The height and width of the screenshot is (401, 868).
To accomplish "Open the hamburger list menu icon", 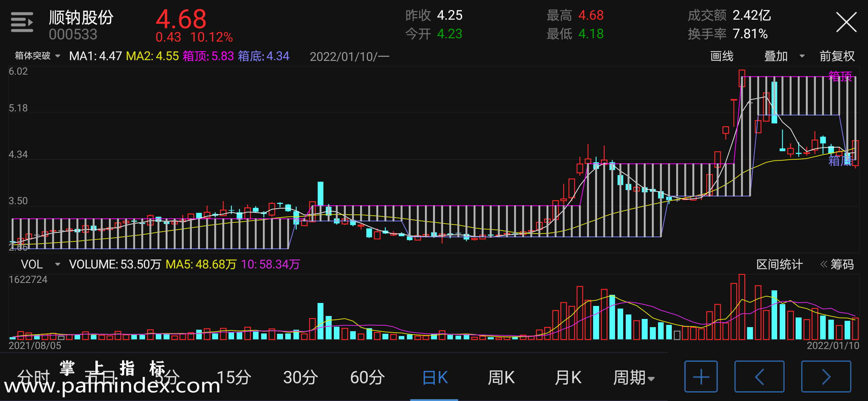I will tap(22, 22).
